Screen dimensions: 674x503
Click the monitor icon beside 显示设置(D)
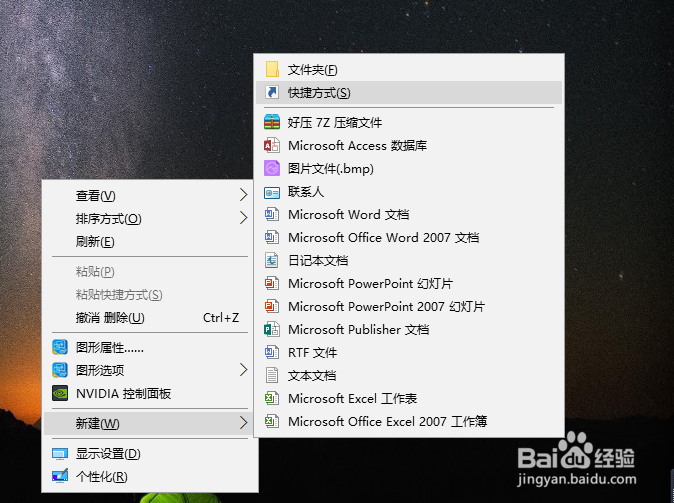tap(60, 454)
